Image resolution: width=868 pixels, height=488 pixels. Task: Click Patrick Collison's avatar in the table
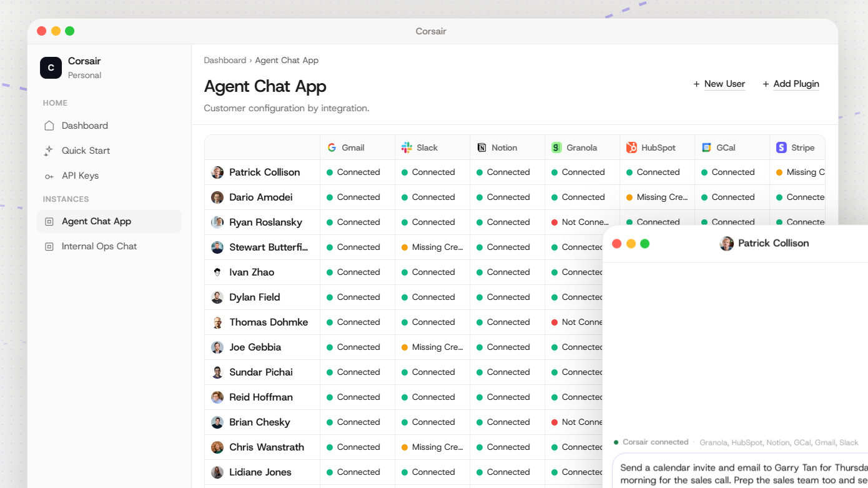pos(217,172)
